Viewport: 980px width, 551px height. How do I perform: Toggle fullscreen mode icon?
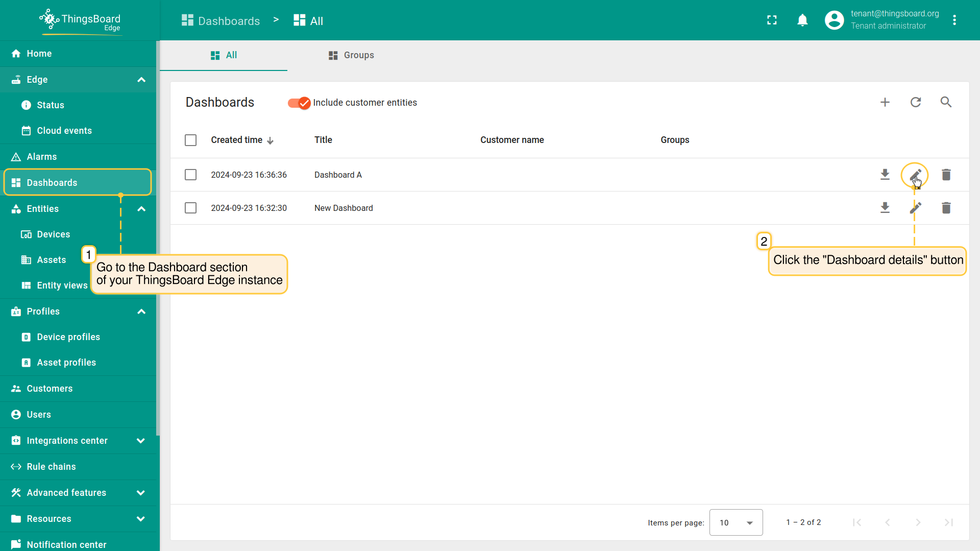(x=772, y=20)
